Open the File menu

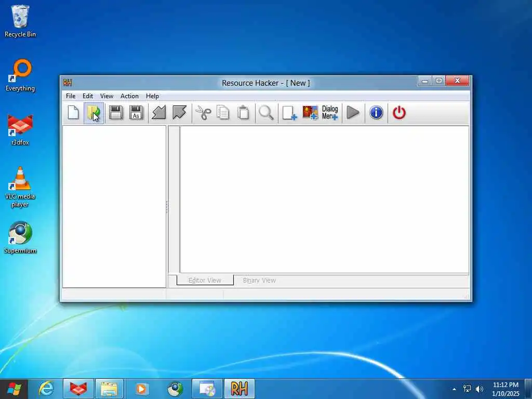point(71,96)
